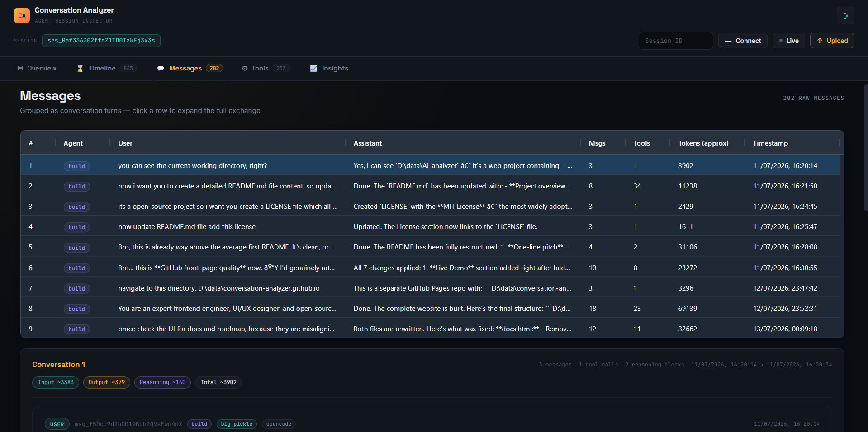
Task: Click the gear Tools tab icon
Action: point(245,68)
